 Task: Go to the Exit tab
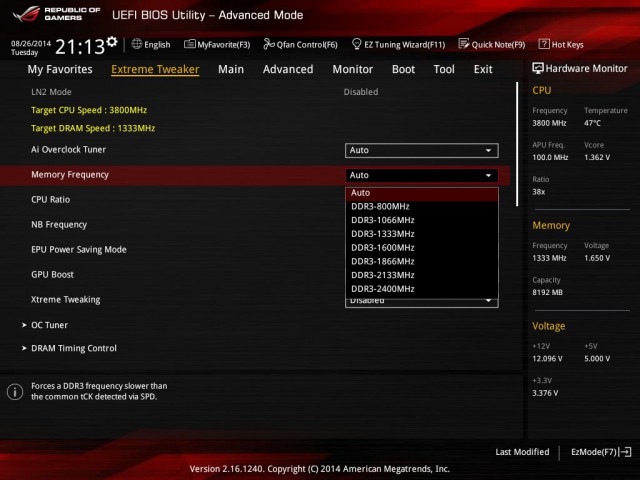click(483, 69)
